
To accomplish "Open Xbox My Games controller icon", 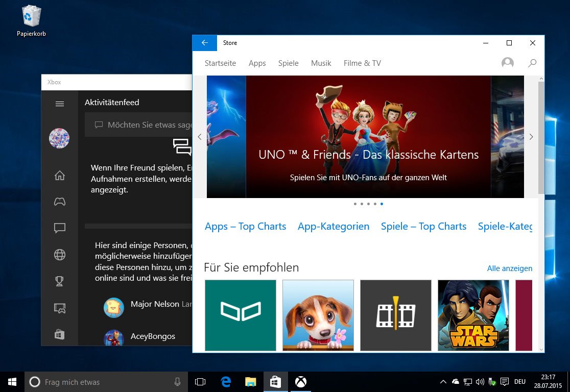I will point(60,202).
